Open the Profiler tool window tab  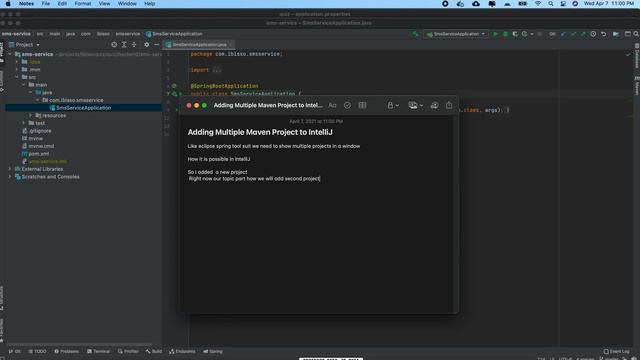coord(128,351)
